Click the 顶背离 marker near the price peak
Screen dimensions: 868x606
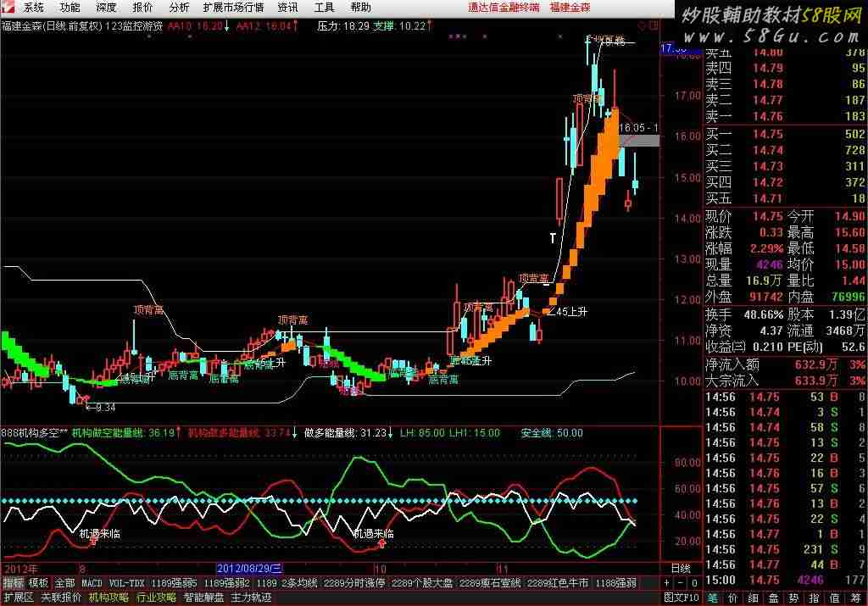tap(586, 99)
